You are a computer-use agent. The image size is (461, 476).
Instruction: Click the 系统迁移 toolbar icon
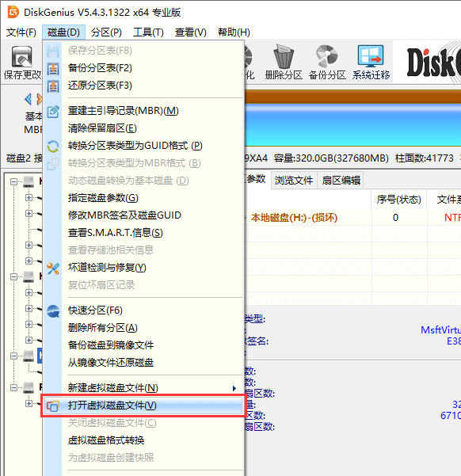[371, 56]
